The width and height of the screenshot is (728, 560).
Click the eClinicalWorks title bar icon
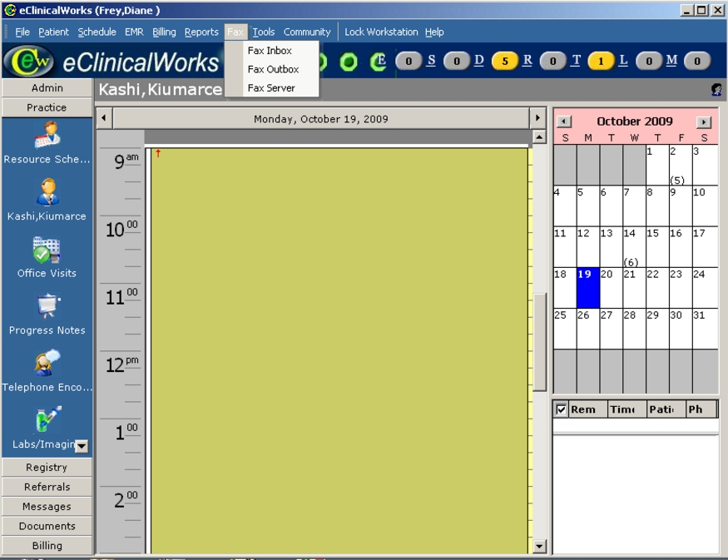click(x=10, y=10)
